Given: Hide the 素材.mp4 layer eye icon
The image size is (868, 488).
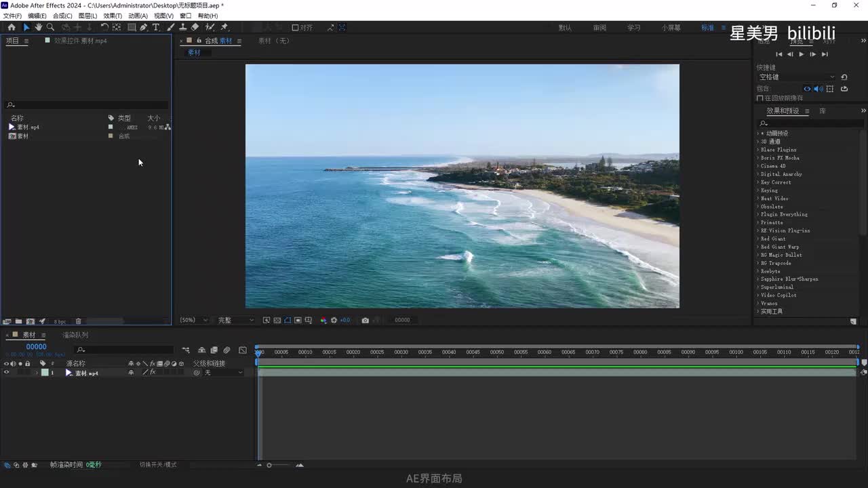Looking at the screenshot, I should (x=7, y=373).
